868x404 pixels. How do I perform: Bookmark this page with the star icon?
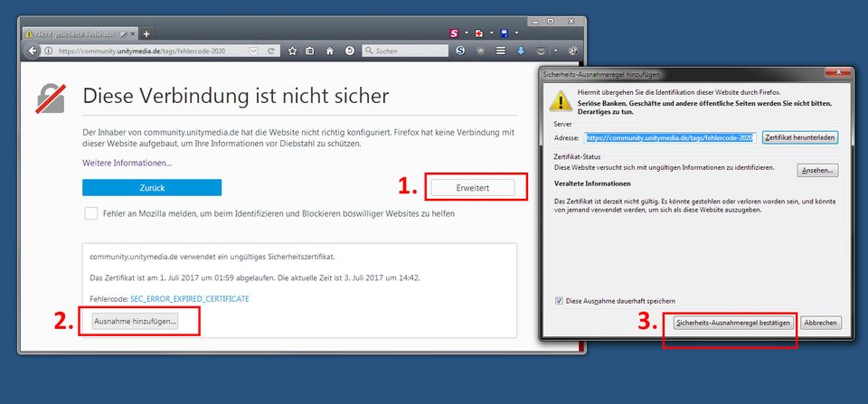pos(292,51)
